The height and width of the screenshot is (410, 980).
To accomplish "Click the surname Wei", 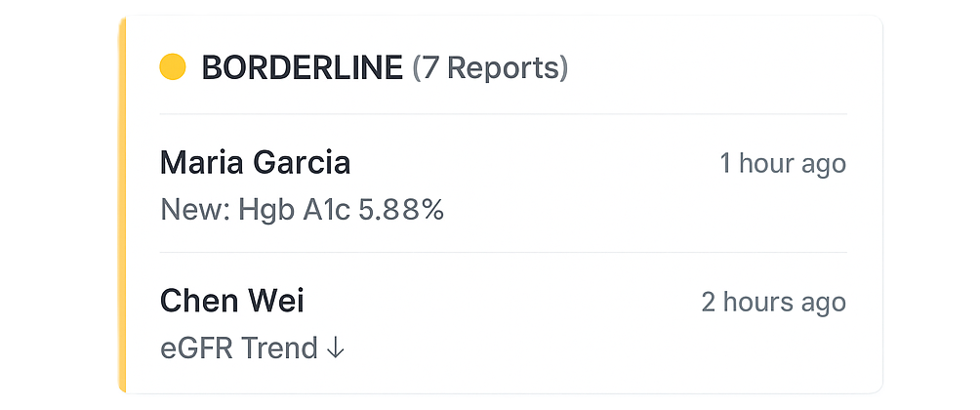I will pos(277,301).
